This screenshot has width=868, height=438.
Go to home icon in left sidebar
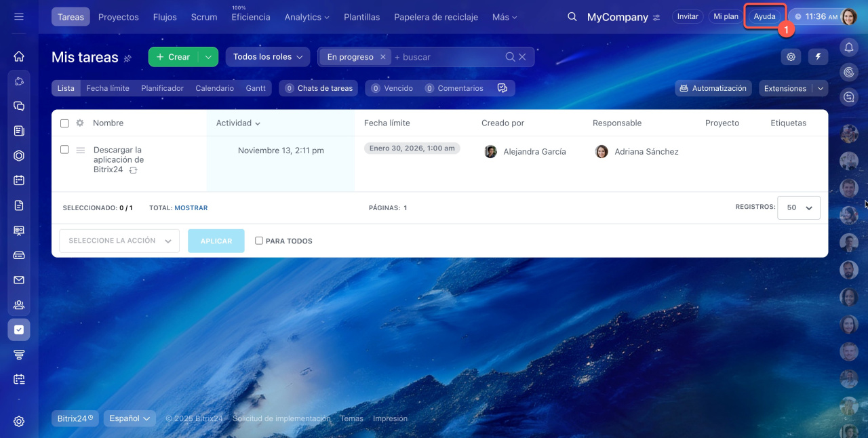[x=19, y=56]
